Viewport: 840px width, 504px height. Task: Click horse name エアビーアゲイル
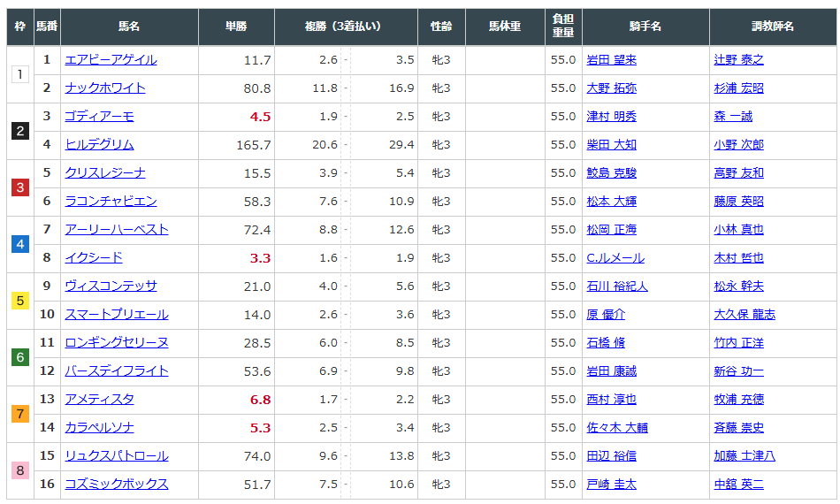tap(111, 60)
